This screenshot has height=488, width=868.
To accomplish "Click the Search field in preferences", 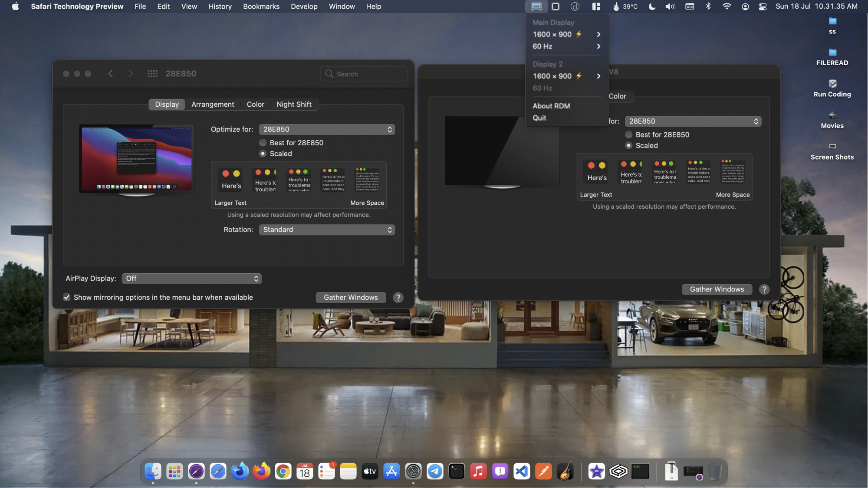I will point(365,74).
